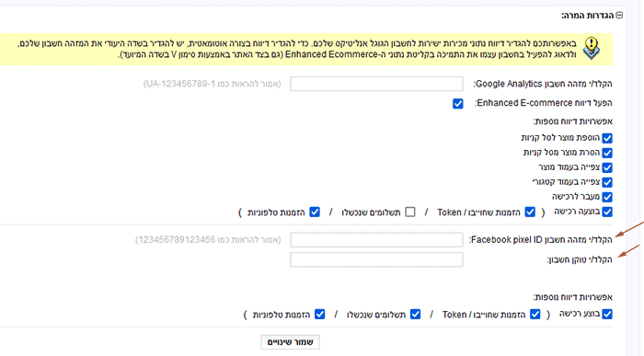Collapse the הגדרות המרה section
Screen dimensions: 644x356
pos(619,16)
